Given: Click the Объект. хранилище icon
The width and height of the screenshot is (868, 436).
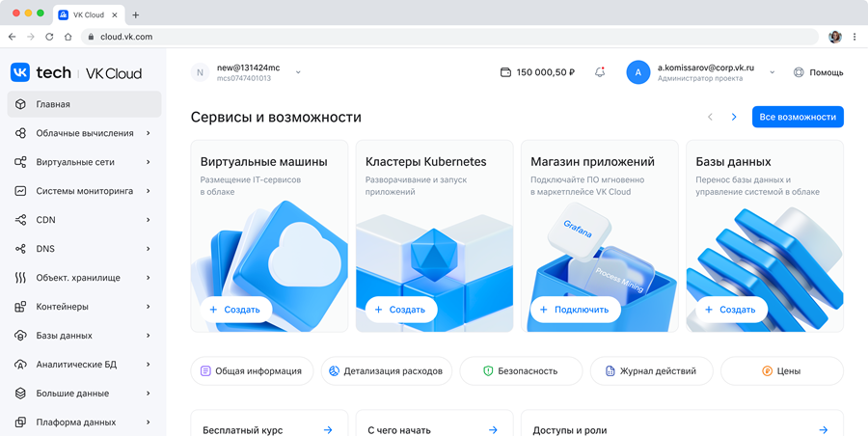Looking at the screenshot, I should (x=20, y=278).
